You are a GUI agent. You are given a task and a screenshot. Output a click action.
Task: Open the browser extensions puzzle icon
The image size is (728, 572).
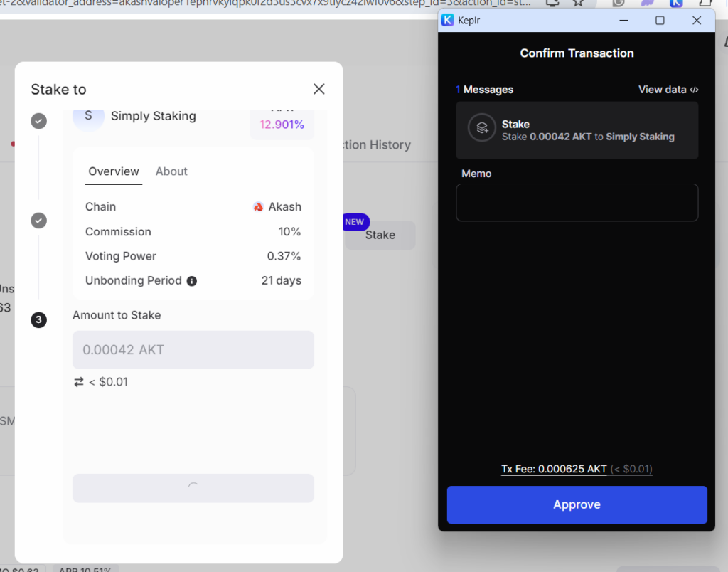706,4
